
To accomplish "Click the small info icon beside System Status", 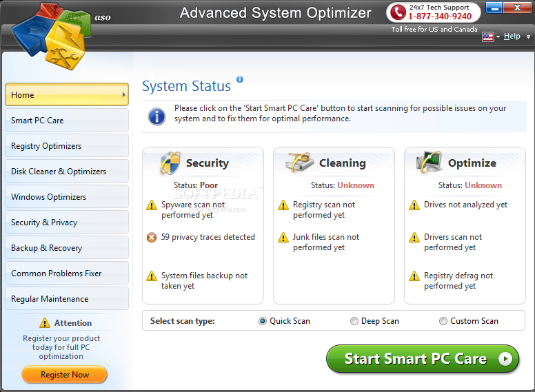I will coord(240,79).
